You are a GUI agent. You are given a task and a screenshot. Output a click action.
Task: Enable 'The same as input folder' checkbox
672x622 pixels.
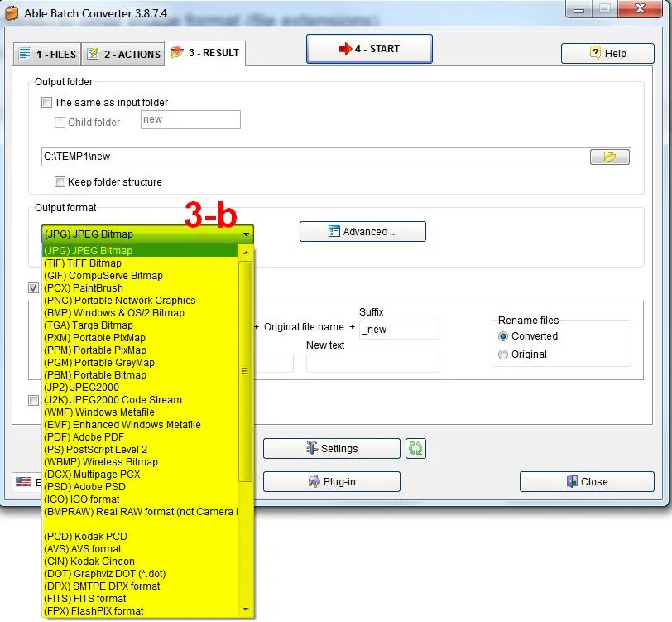pos(47,103)
